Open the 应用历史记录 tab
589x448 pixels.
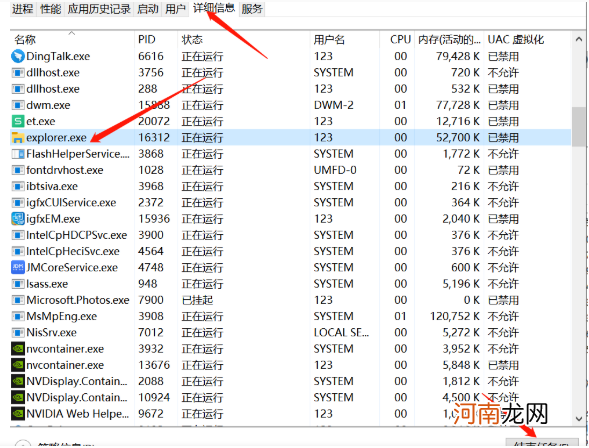pos(99,9)
